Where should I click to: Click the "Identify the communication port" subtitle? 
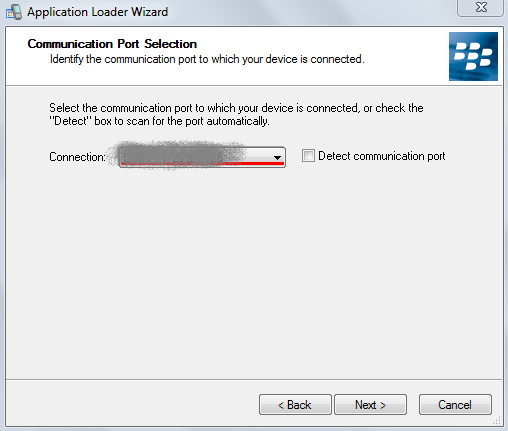(207, 59)
